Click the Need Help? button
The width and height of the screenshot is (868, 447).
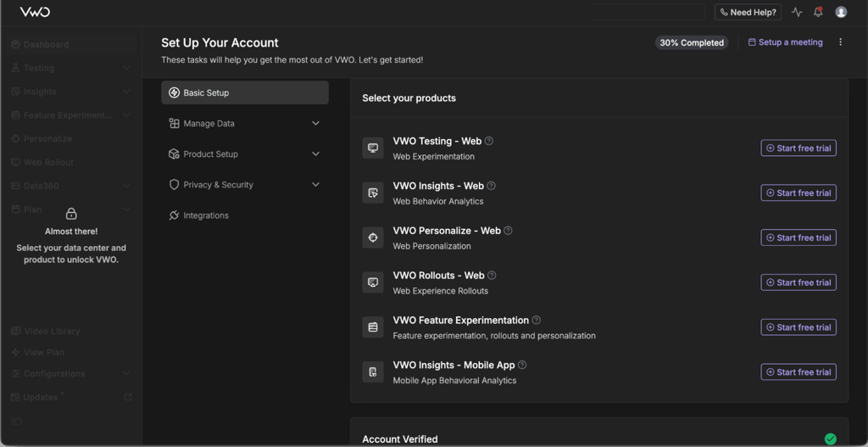(748, 12)
